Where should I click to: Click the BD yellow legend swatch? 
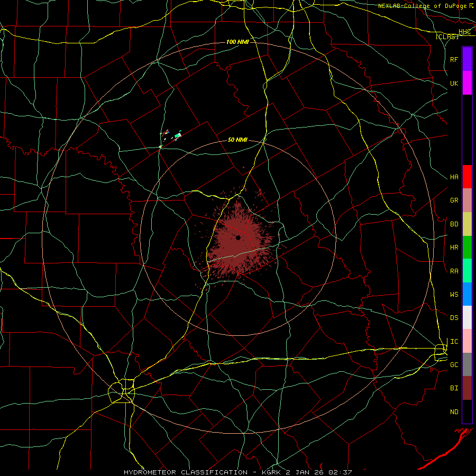(x=467, y=224)
